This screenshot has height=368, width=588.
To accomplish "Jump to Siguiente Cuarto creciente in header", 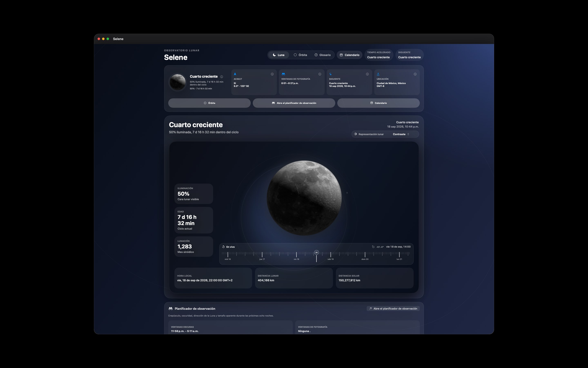I will coord(409,55).
